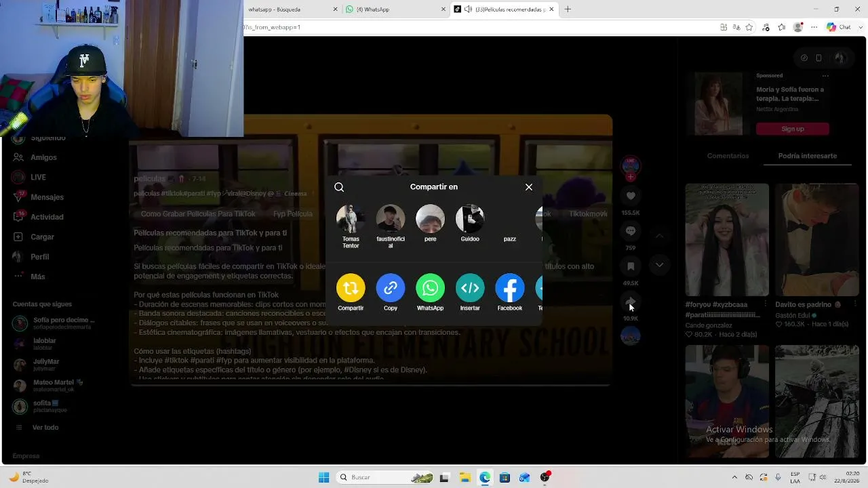
Task: Open search in the share dialog
Action: (339, 187)
